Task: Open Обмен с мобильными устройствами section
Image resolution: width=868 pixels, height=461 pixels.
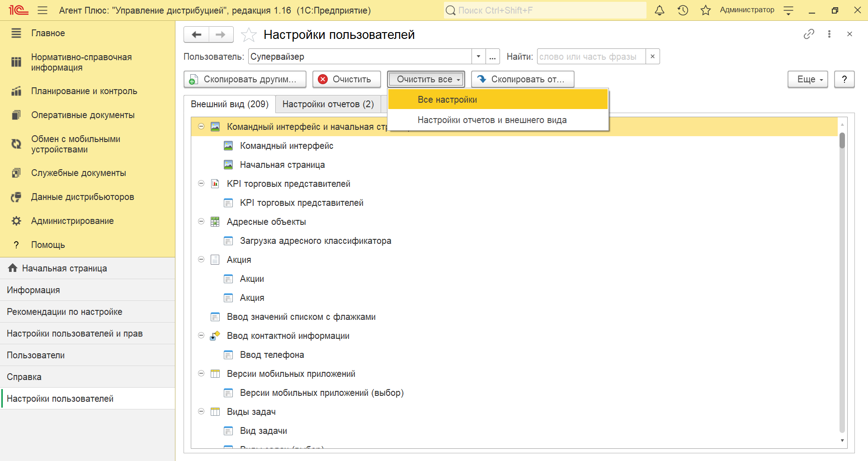Action: pyautogui.click(x=87, y=144)
